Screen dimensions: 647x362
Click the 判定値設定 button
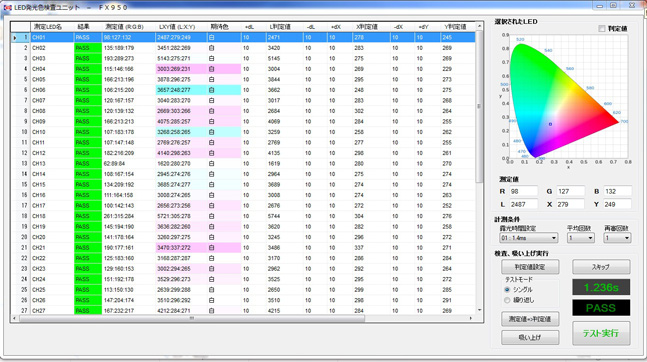(x=530, y=267)
